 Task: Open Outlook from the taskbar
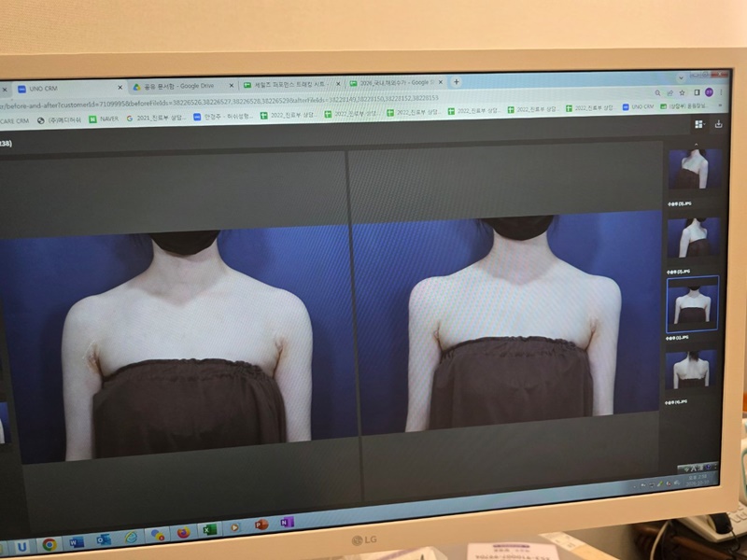104,539
